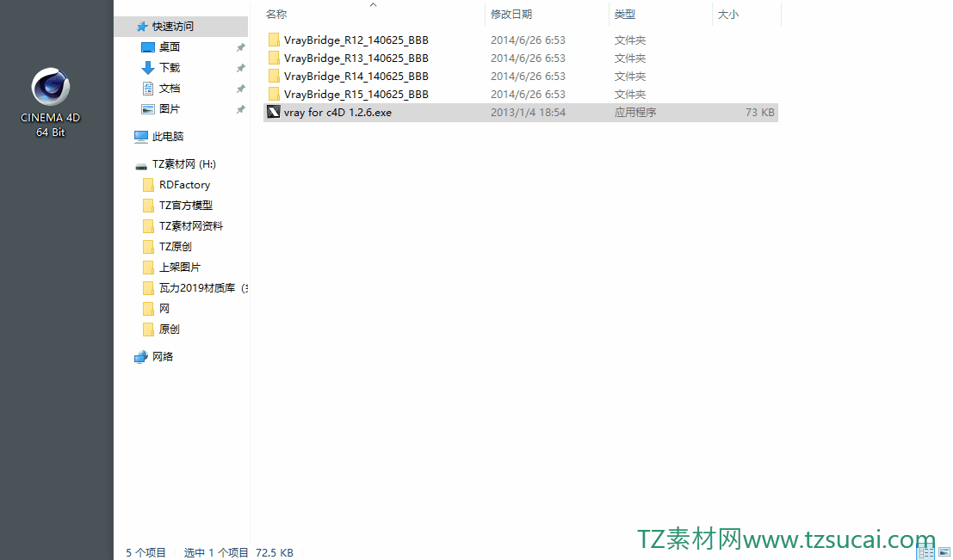
Task: Click the VrayBridge_R14_140625_BBB folder icon
Action: tap(274, 76)
